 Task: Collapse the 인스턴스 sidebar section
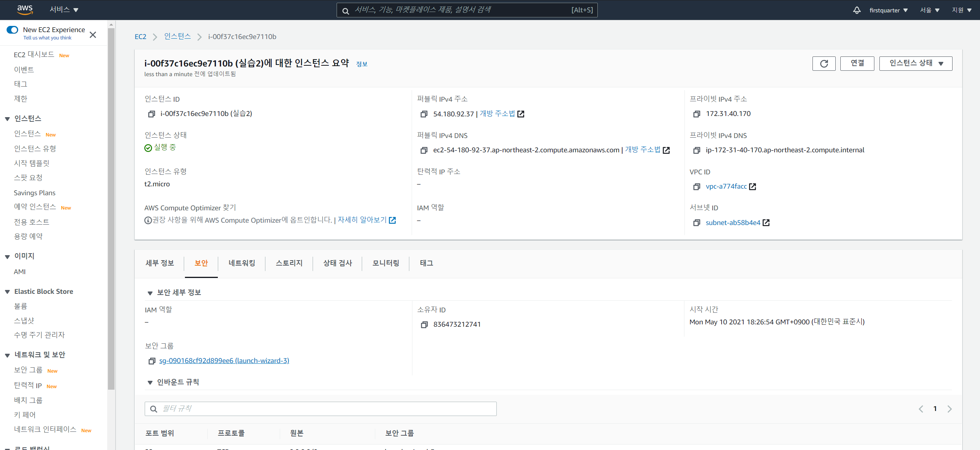(x=7, y=119)
